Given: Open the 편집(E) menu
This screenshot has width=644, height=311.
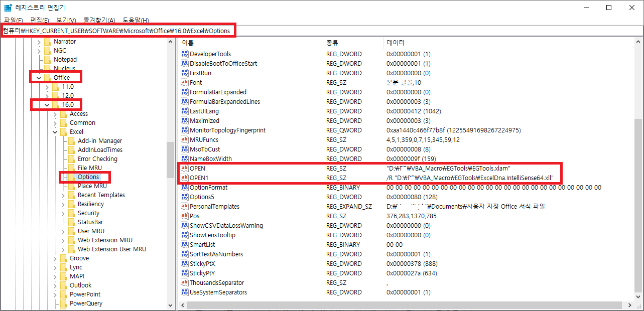Looking at the screenshot, I should pyautogui.click(x=40, y=20).
